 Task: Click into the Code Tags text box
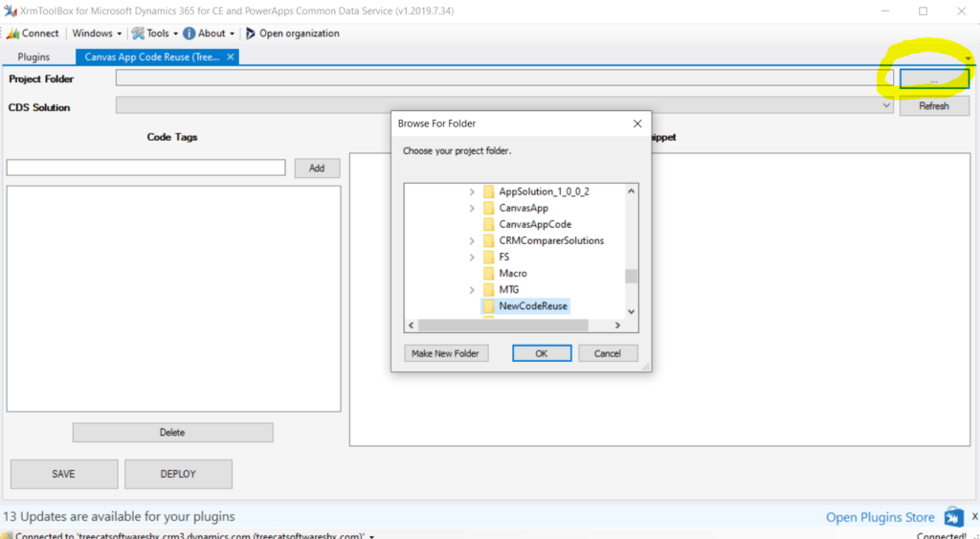coord(145,167)
